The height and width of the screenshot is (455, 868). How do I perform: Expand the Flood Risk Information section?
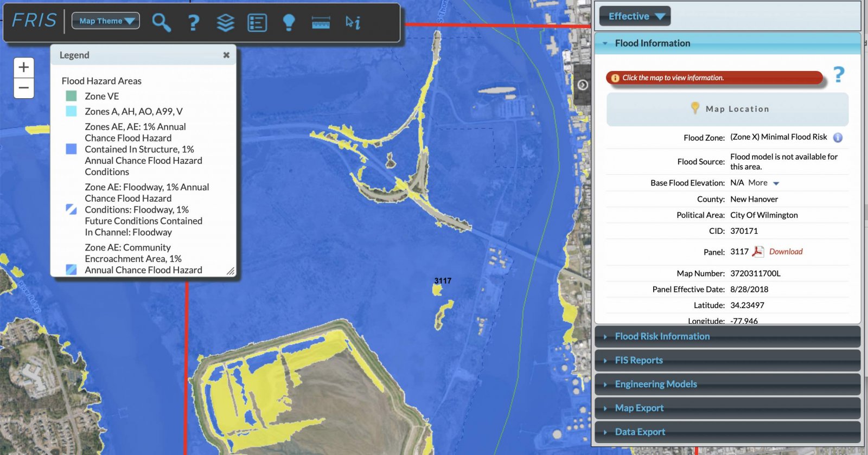(662, 336)
